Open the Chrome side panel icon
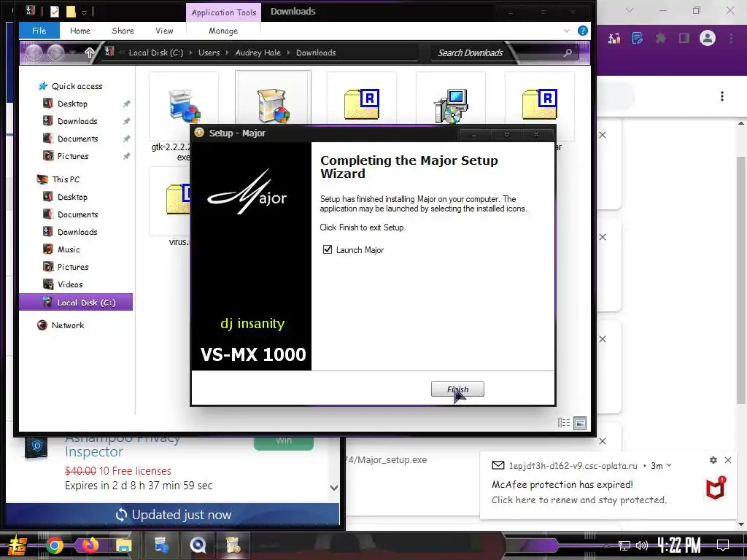The height and width of the screenshot is (560, 747). point(684,38)
